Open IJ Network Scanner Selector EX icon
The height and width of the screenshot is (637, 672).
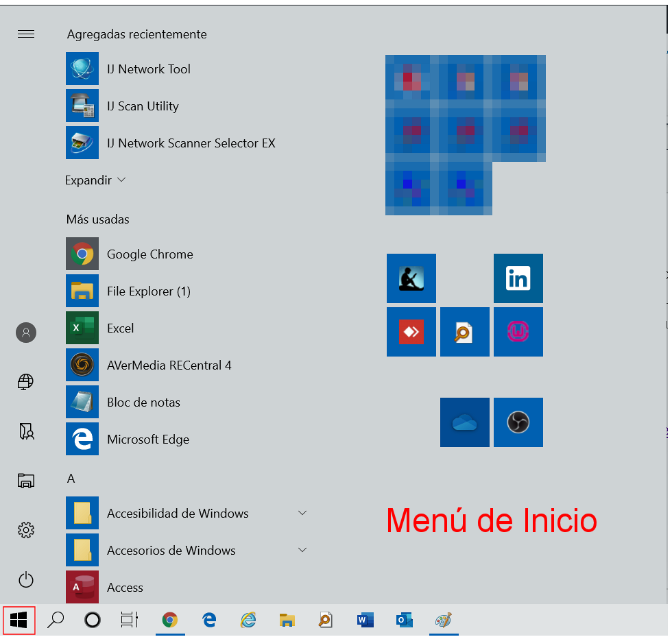click(82, 143)
